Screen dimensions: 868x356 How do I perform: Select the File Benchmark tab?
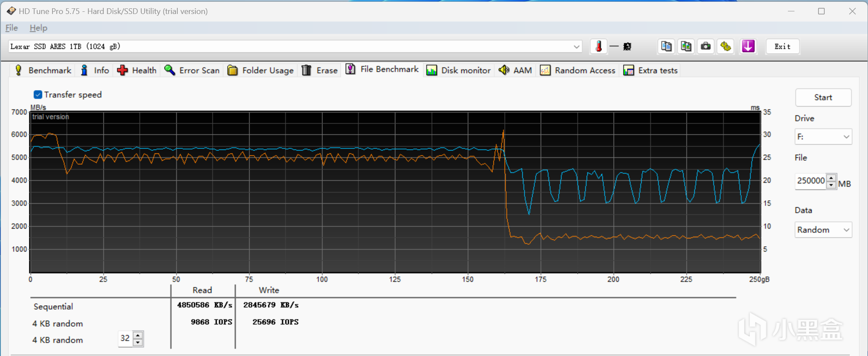[382, 70]
